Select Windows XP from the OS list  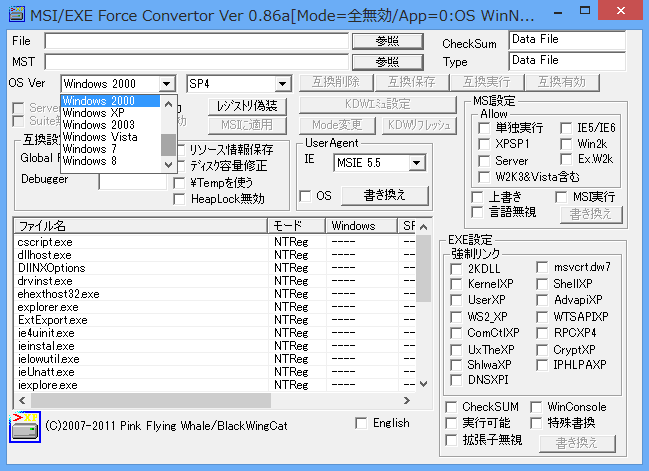point(110,113)
